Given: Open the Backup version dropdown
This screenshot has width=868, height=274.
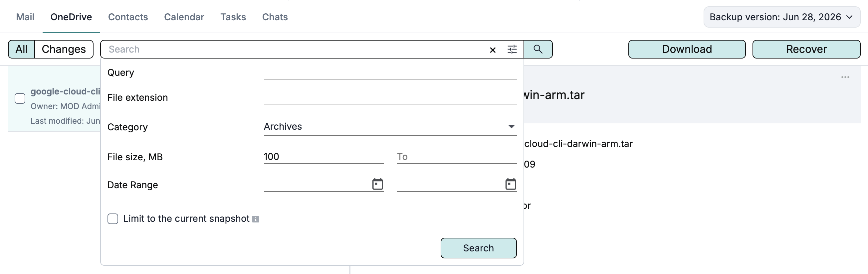Looking at the screenshot, I should (781, 17).
